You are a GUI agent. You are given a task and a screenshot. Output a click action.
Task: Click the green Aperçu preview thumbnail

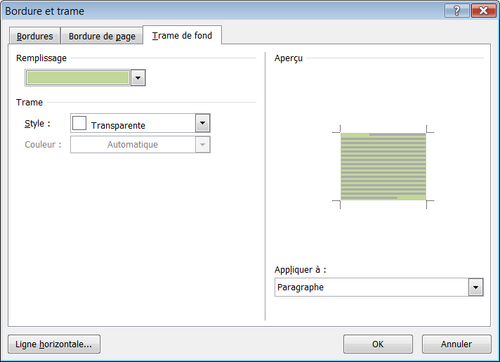pyautogui.click(x=383, y=167)
